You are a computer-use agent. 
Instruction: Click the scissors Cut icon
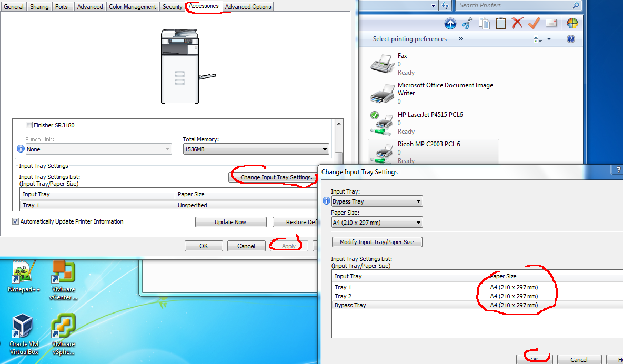pos(467,24)
